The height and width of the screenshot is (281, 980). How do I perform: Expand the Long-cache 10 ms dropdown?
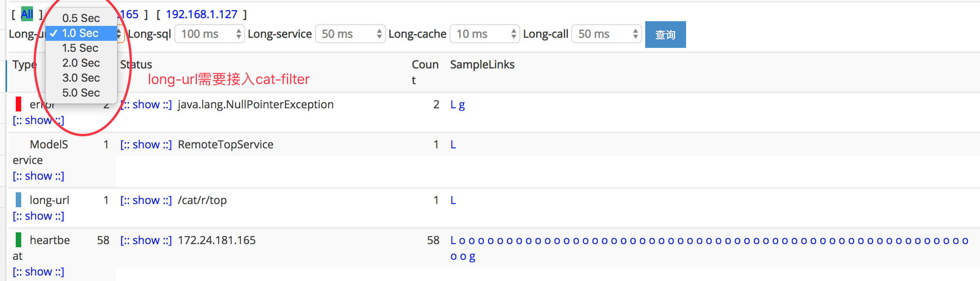pyautogui.click(x=484, y=34)
